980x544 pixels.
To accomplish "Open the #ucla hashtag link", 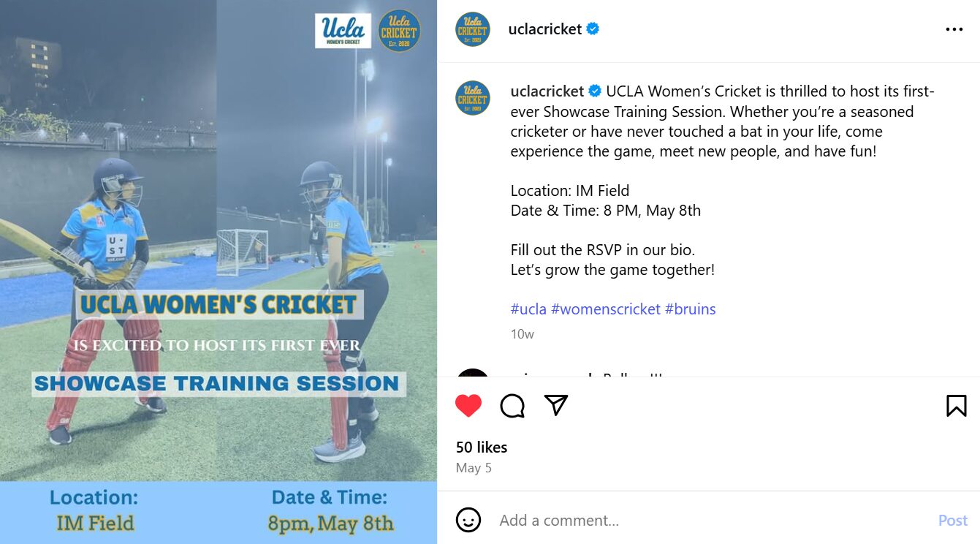I will [528, 309].
